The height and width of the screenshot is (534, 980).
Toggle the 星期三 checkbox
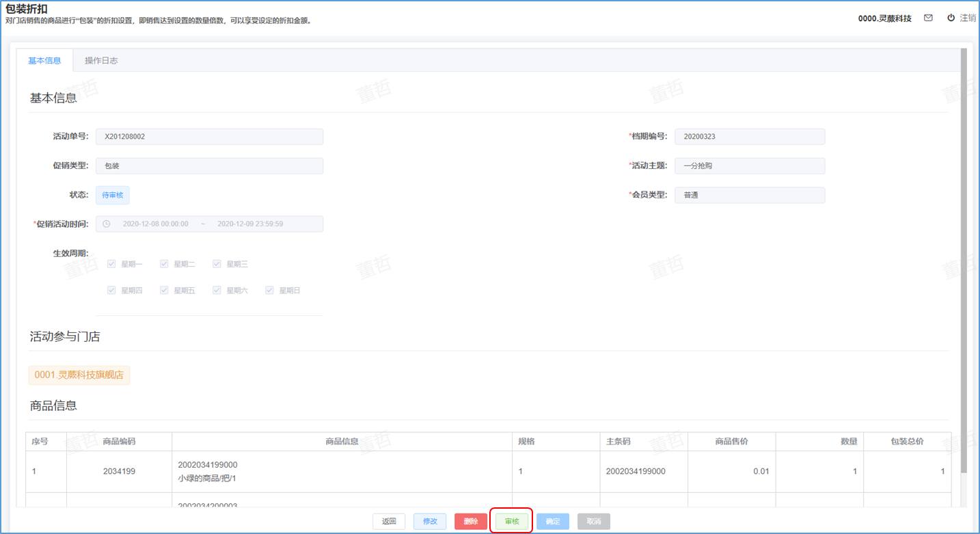pyautogui.click(x=217, y=264)
